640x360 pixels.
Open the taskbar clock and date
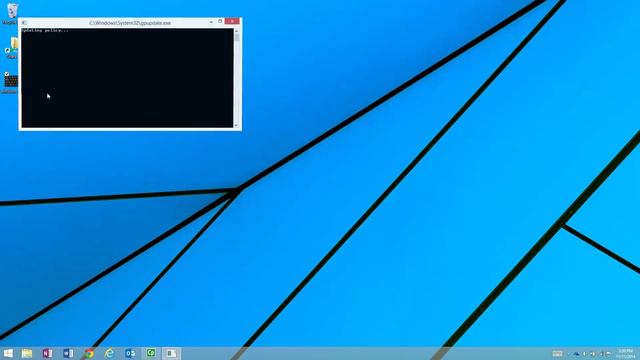pos(626,354)
